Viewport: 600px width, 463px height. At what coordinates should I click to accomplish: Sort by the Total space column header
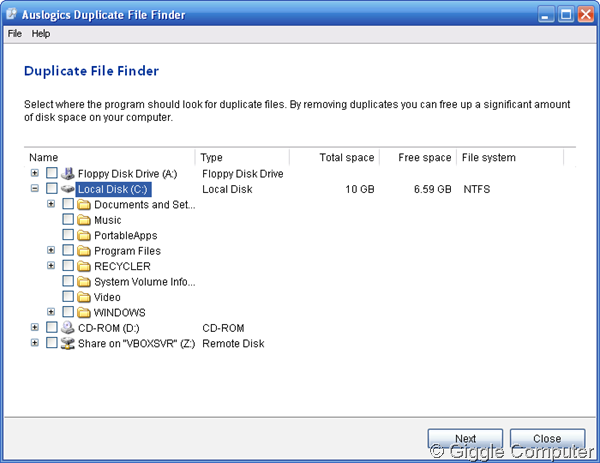pyautogui.click(x=334, y=157)
